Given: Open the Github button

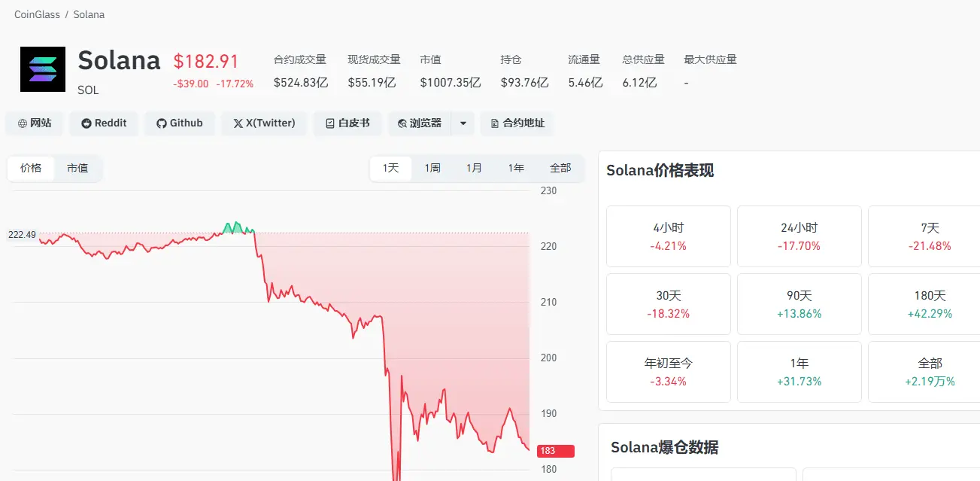Looking at the screenshot, I should [179, 123].
